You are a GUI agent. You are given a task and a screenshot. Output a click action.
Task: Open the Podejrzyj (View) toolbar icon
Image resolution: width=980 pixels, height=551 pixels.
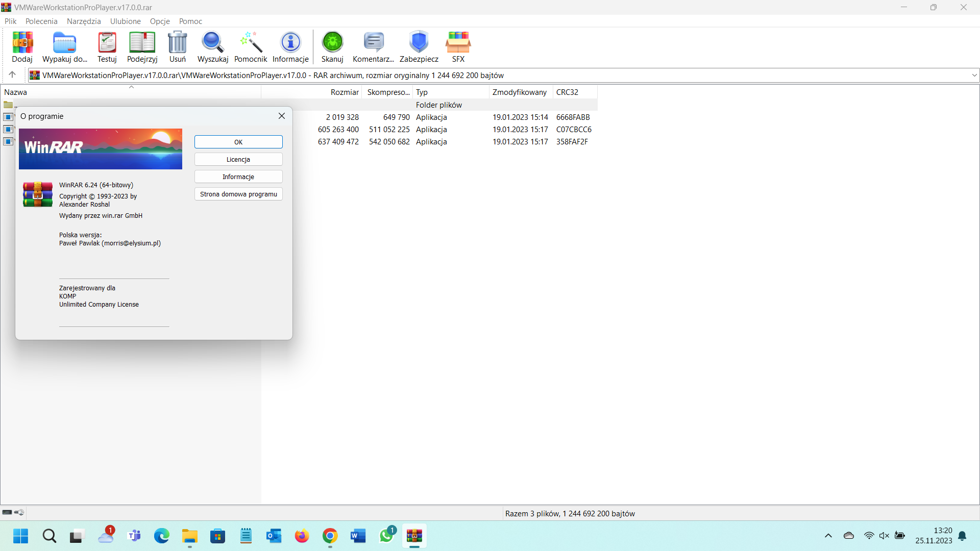coord(142,47)
